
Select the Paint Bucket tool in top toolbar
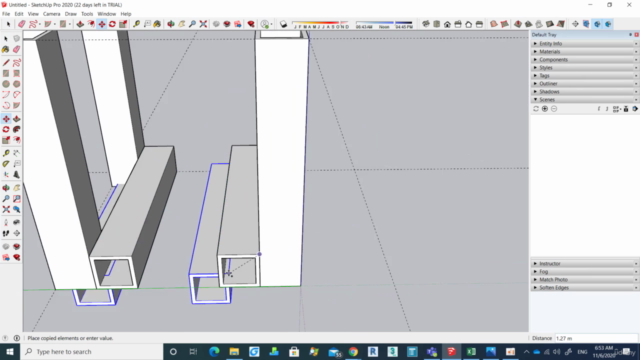pos(157,24)
